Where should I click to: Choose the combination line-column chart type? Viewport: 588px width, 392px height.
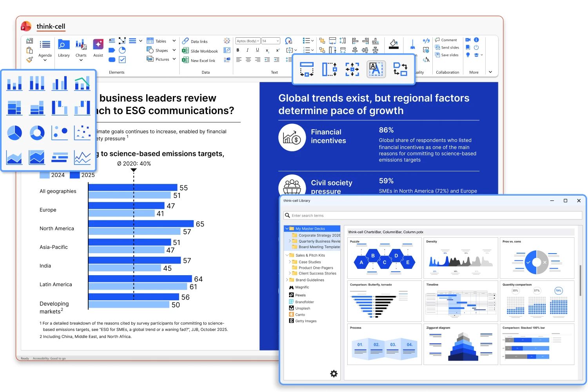coord(82,83)
